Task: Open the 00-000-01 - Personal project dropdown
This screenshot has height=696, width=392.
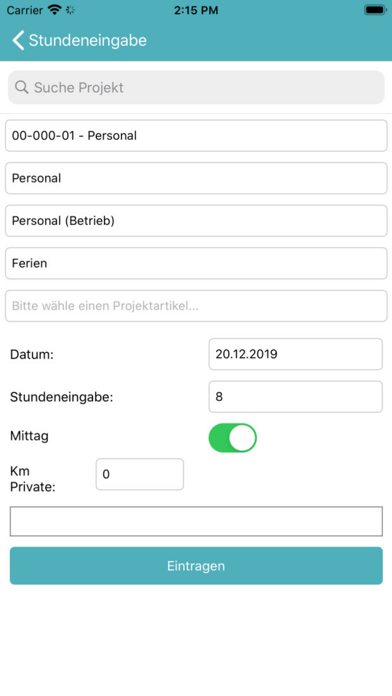Action: click(196, 135)
